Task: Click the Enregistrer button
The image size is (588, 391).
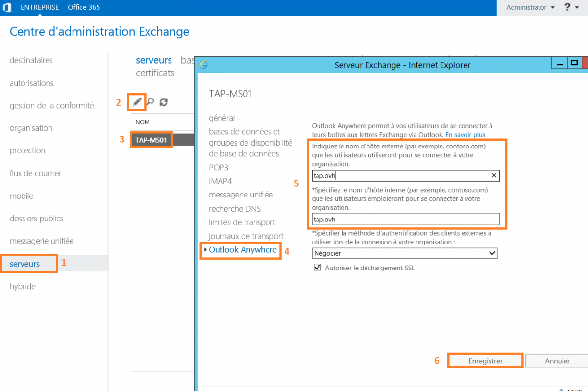Action: coord(486,361)
